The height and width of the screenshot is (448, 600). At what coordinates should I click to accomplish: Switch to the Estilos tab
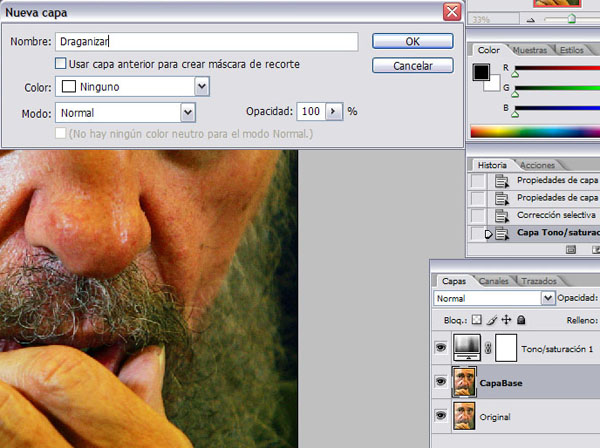point(572,50)
